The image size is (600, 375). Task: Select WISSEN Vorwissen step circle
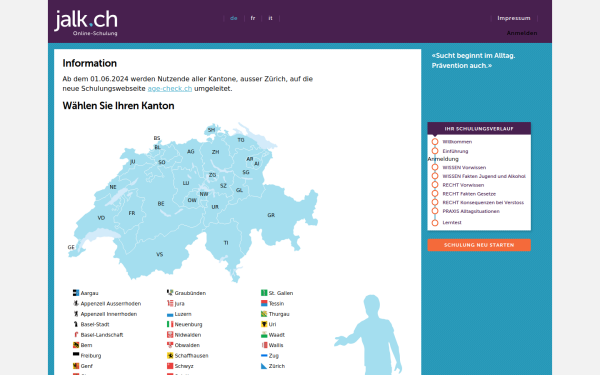click(435, 167)
